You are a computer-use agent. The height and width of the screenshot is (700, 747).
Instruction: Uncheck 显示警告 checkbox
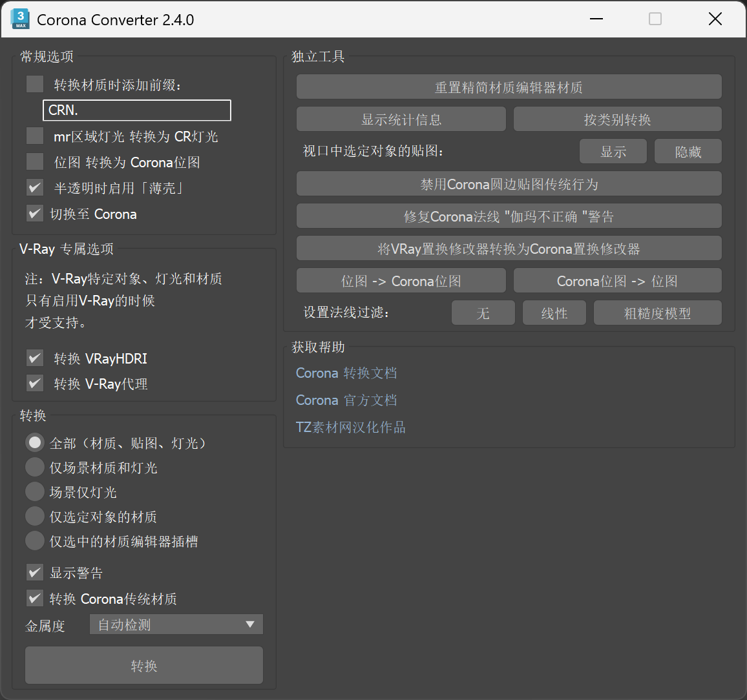35,572
